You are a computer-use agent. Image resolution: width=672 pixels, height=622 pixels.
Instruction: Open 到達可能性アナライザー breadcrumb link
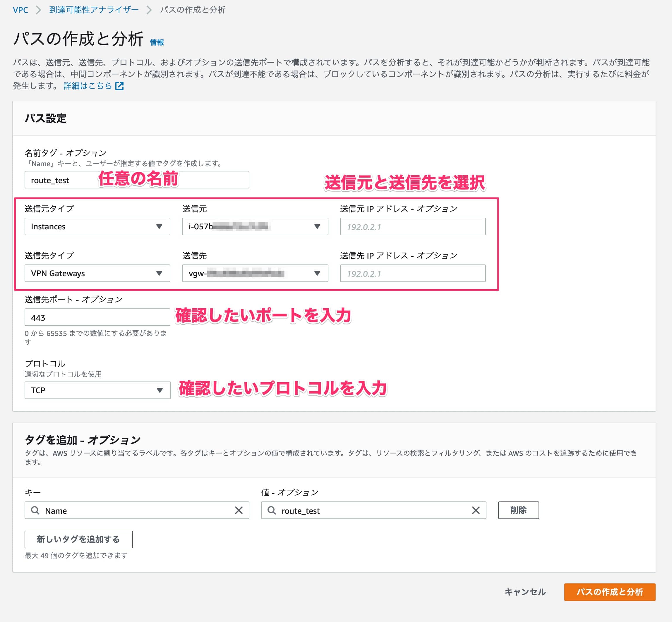[94, 10]
